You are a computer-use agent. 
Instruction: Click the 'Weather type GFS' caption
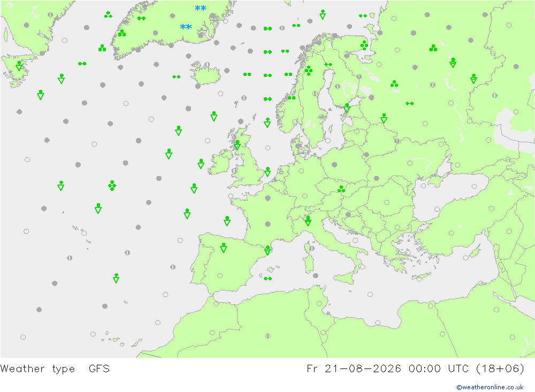pos(55,368)
